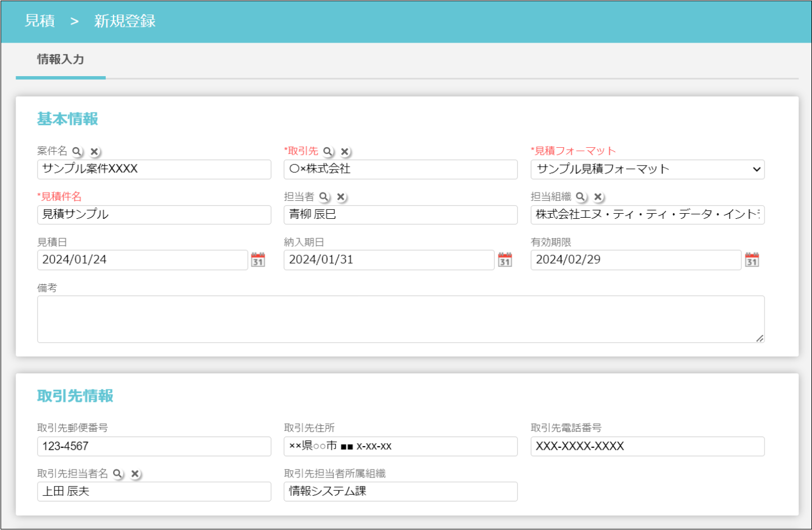Open search for 取引先 field
Screen dimensions: 812x530
pos(328,152)
